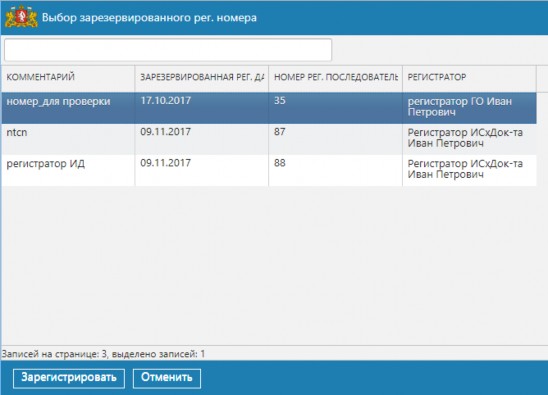Click the search input field at top
Viewport: 548px width, 395px height.
168,50
